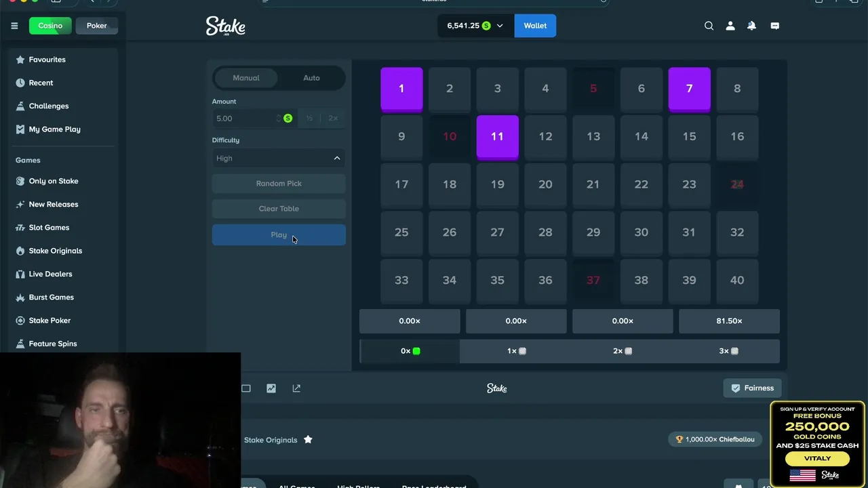The width and height of the screenshot is (868, 488).
Task: Open the notifications bell icon
Action: pos(751,26)
